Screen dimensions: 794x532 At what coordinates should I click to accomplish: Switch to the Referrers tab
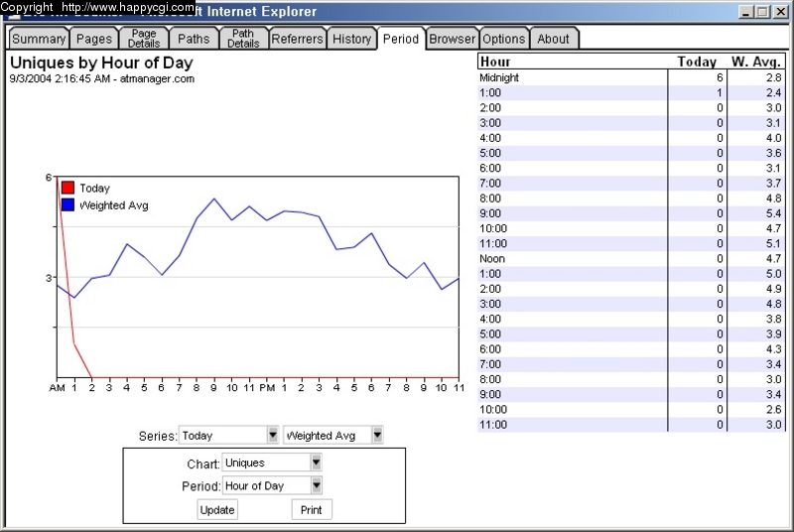pyautogui.click(x=297, y=39)
